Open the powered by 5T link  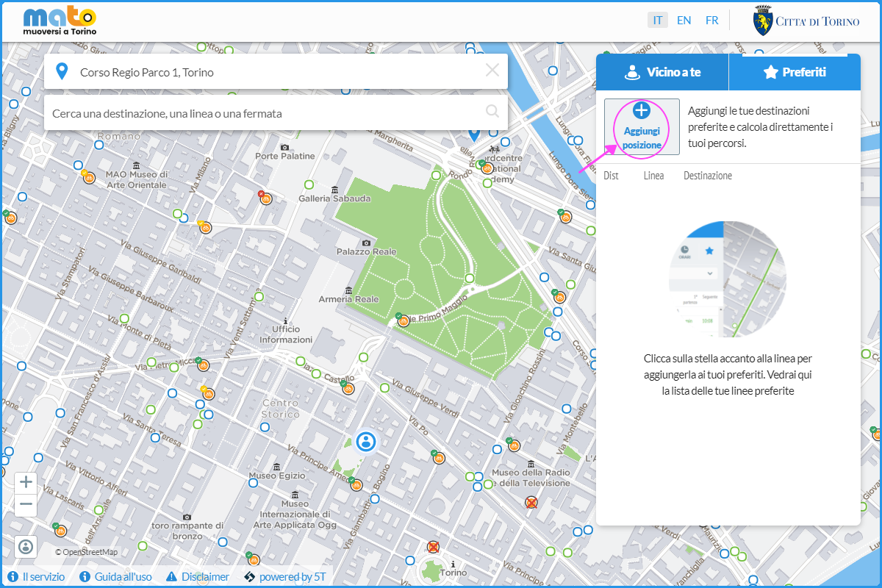(285, 577)
